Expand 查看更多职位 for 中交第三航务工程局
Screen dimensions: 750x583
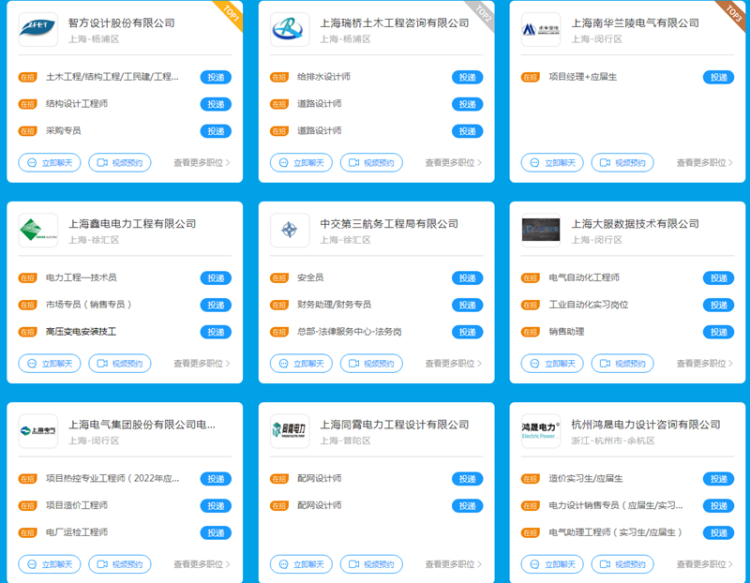(x=453, y=364)
